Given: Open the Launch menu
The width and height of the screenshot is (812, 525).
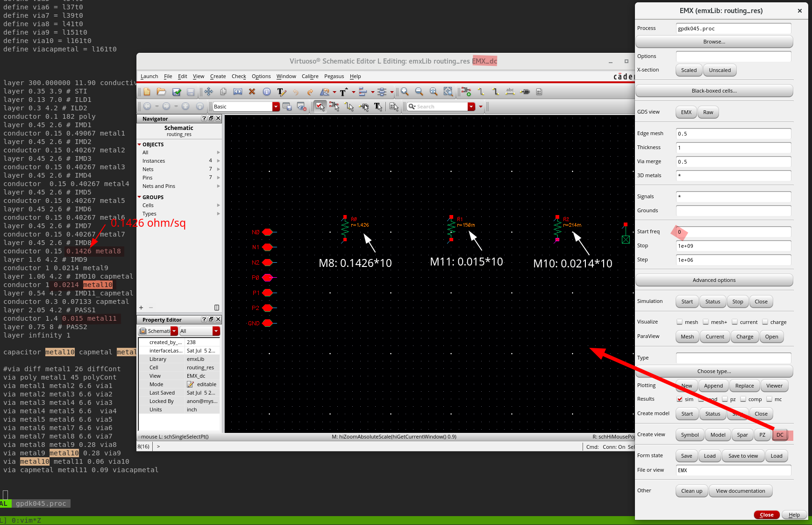Looking at the screenshot, I should click(150, 76).
